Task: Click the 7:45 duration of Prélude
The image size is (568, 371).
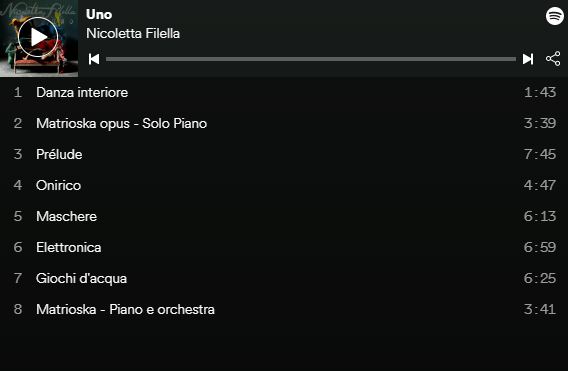Action: click(540, 154)
